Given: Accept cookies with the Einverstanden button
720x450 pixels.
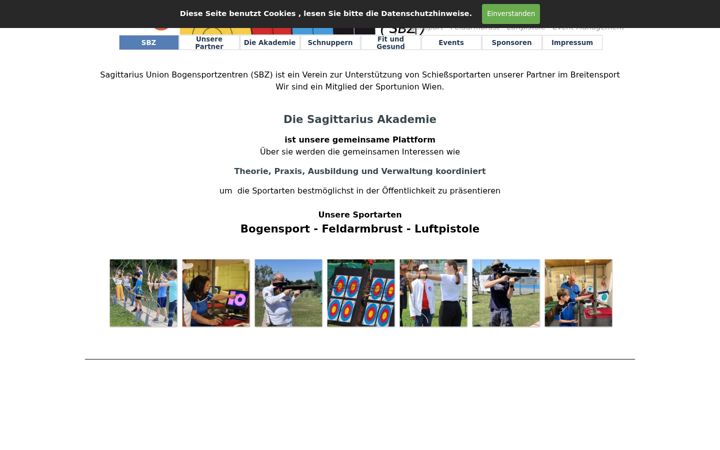Looking at the screenshot, I should (x=511, y=14).
